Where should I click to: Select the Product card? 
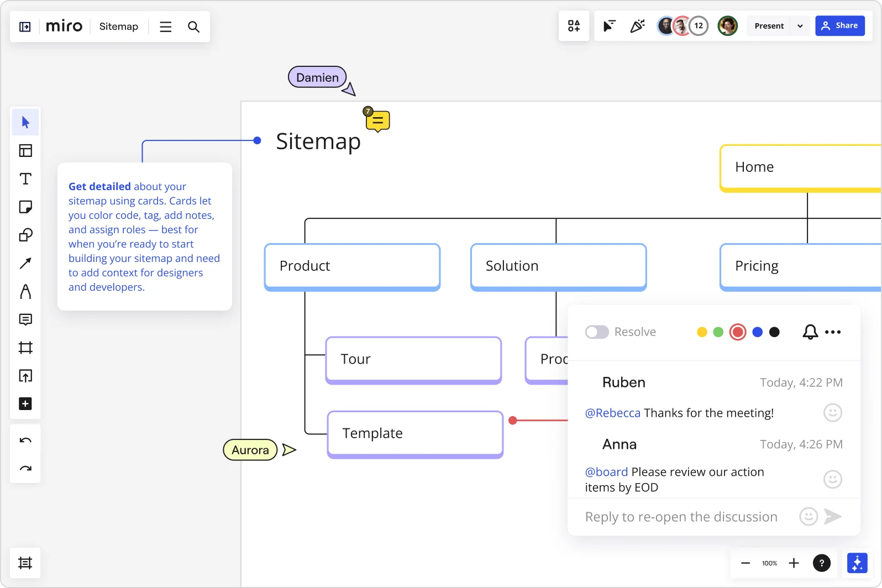(x=353, y=267)
